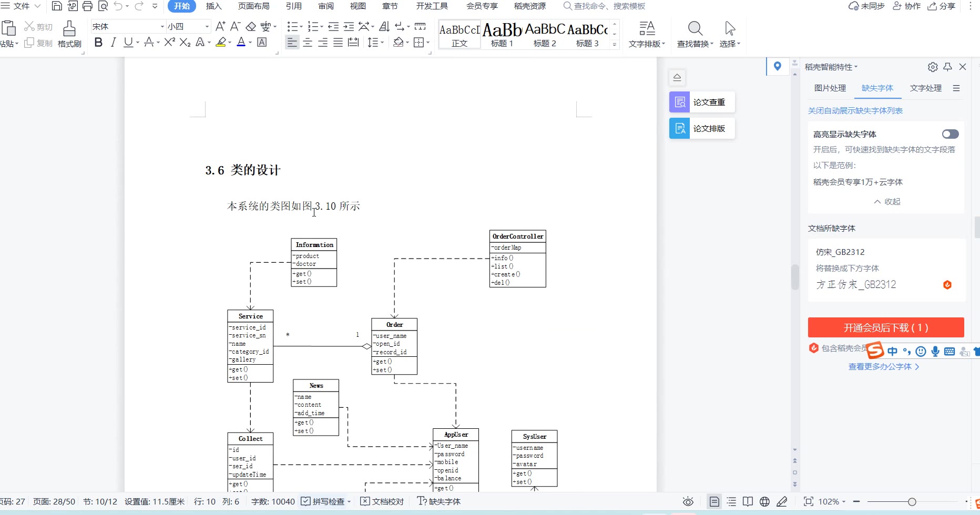Justify the paragraph text
The width and height of the screenshot is (980, 515).
coord(338,43)
